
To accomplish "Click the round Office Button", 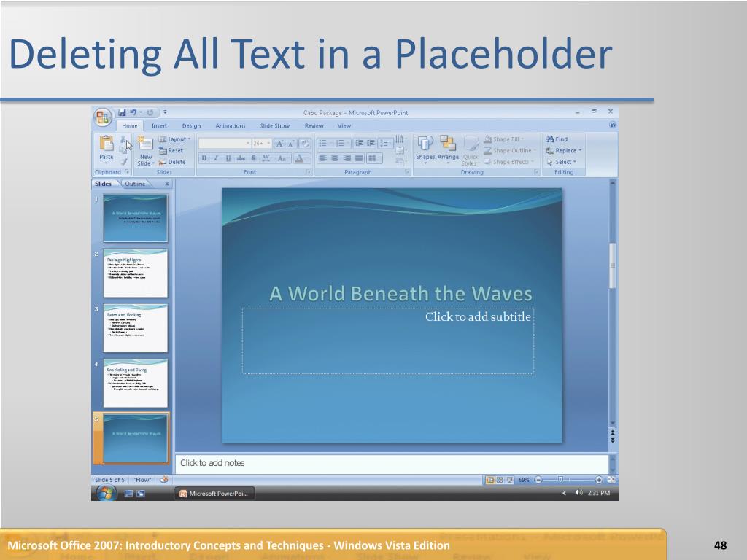I will coord(102,117).
